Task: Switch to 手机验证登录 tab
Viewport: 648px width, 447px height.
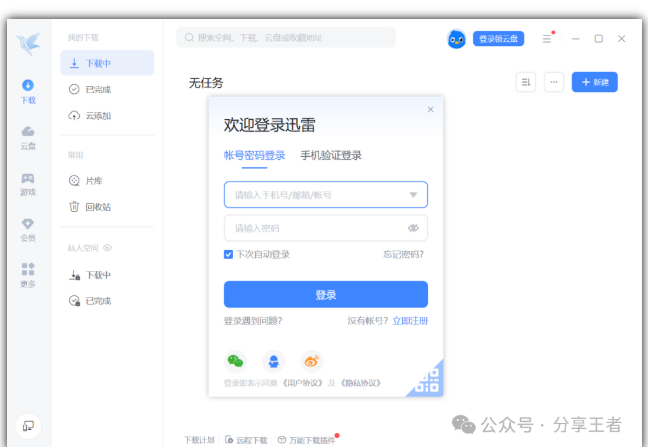Action: tap(331, 155)
